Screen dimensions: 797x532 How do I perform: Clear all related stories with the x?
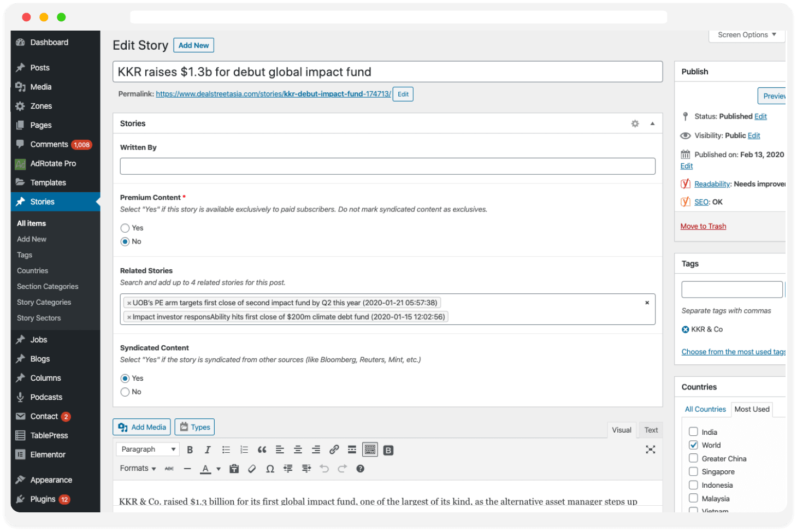point(647,303)
